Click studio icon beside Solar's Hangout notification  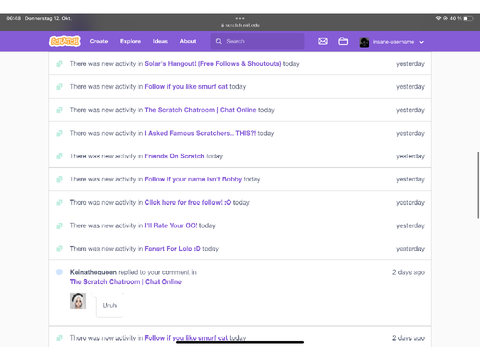[x=59, y=64]
